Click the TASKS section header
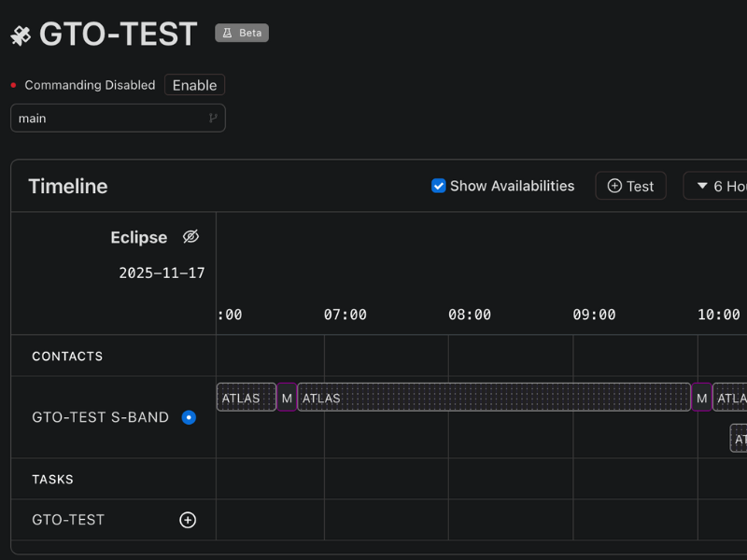The width and height of the screenshot is (747, 560). point(52,479)
